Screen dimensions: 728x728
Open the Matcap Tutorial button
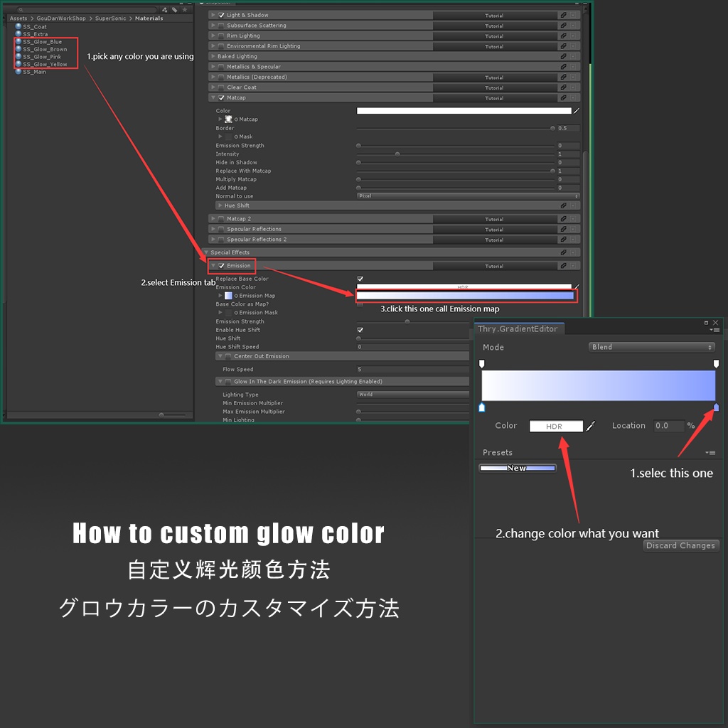pos(495,98)
